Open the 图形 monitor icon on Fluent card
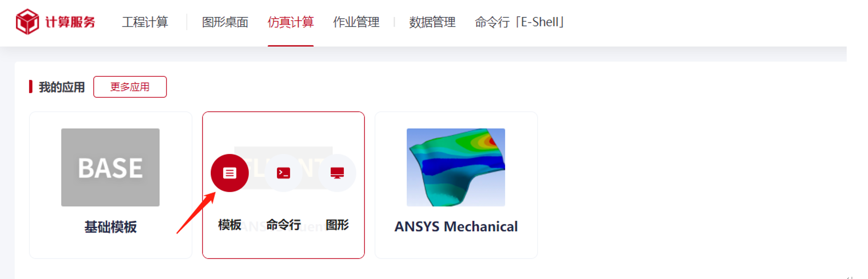The height and width of the screenshot is (279, 868). [x=337, y=173]
